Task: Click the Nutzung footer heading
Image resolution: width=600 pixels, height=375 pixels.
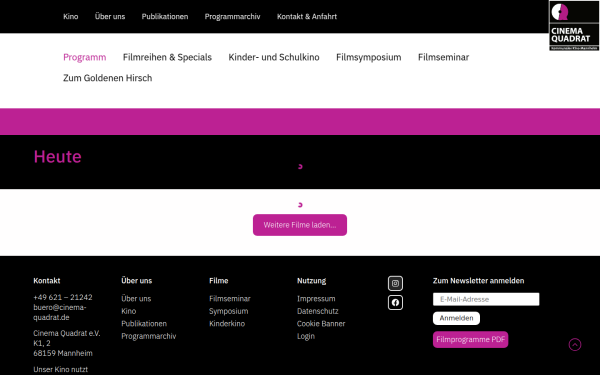Action: pos(311,281)
